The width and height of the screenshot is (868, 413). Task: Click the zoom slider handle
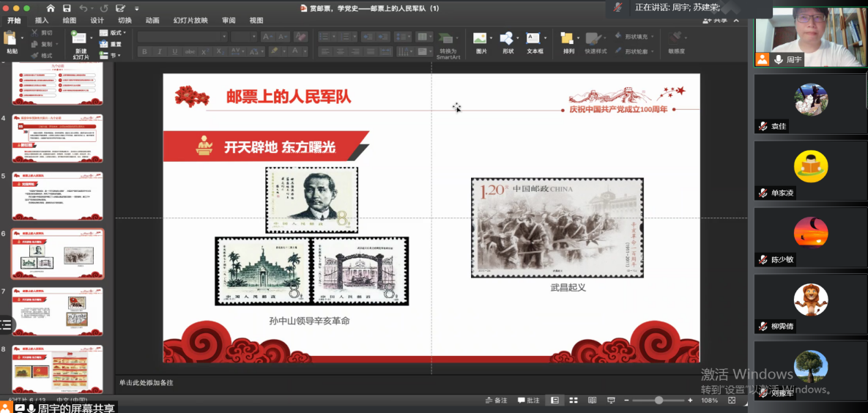pos(659,401)
